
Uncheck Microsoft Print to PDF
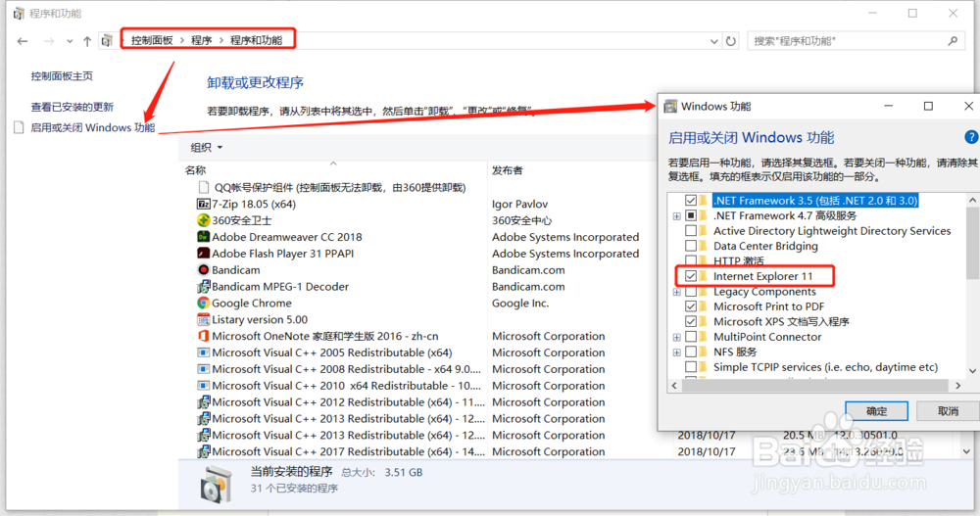691,306
